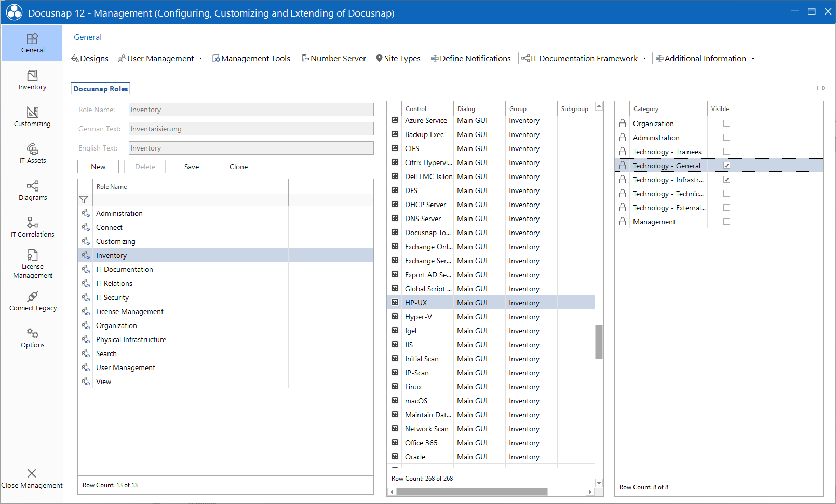Uncheck Visible for Technology - General
This screenshot has height=504, width=836.
pyautogui.click(x=726, y=166)
